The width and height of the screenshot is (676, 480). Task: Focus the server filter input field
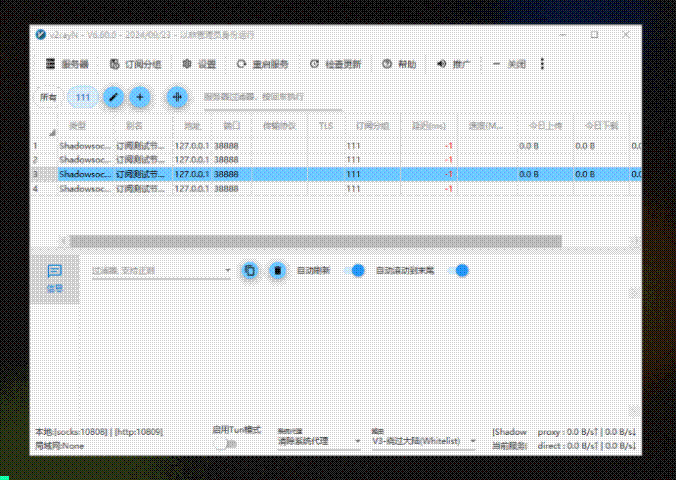(x=272, y=98)
